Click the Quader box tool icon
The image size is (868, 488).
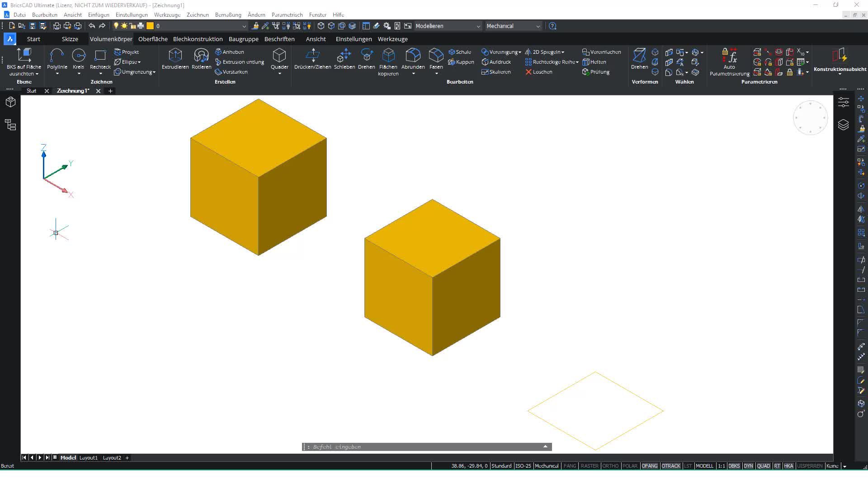coord(279,55)
